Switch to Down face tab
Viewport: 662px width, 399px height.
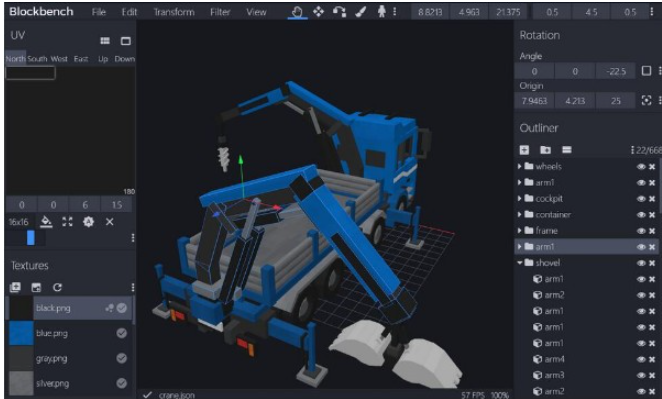click(125, 59)
